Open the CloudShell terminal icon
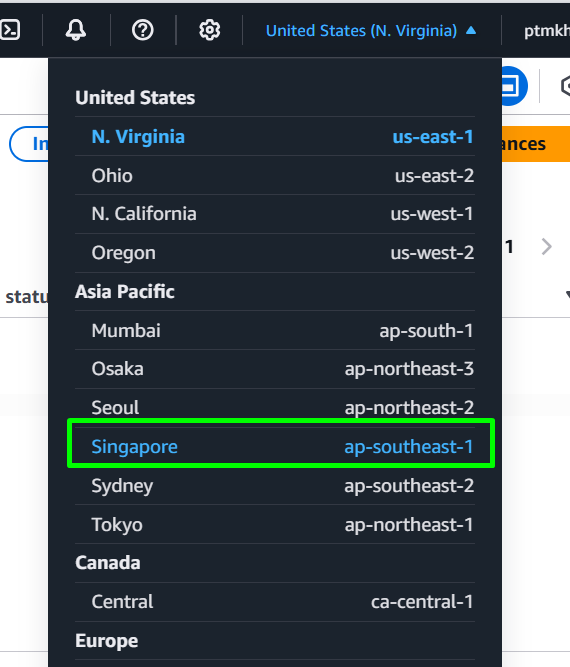Screen dimensions: 570x667 tap(10, 30)
